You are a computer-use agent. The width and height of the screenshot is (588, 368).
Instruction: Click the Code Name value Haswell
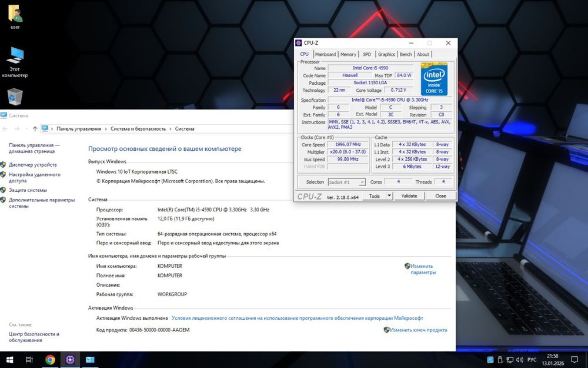(350, 75)
